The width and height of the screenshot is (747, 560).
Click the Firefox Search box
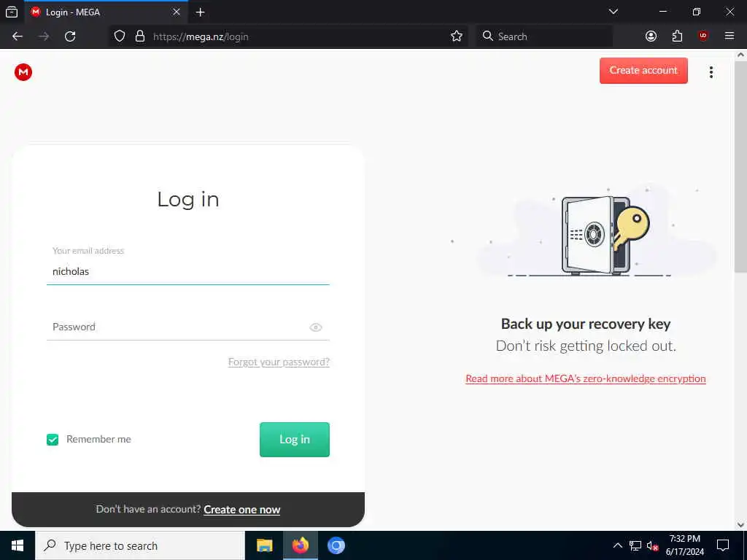543,36
